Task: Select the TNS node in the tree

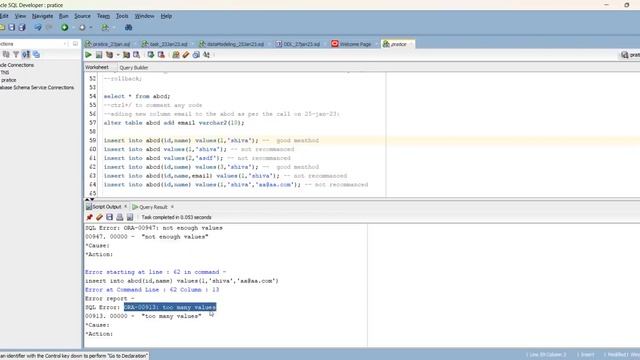Action: 4,72
